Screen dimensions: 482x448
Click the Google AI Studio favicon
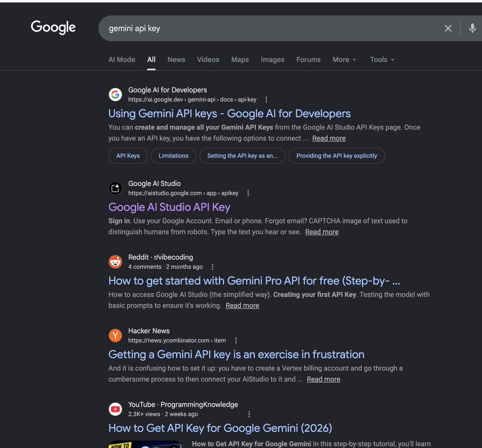pos(115,188)
